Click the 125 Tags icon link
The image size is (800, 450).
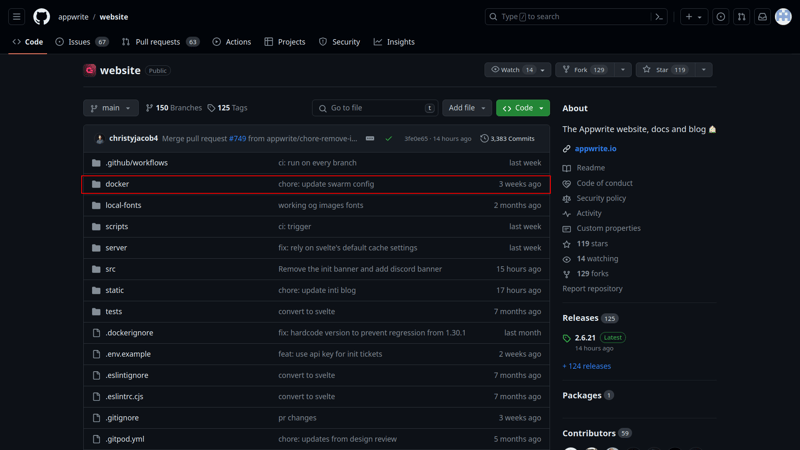tap(227, 108)
